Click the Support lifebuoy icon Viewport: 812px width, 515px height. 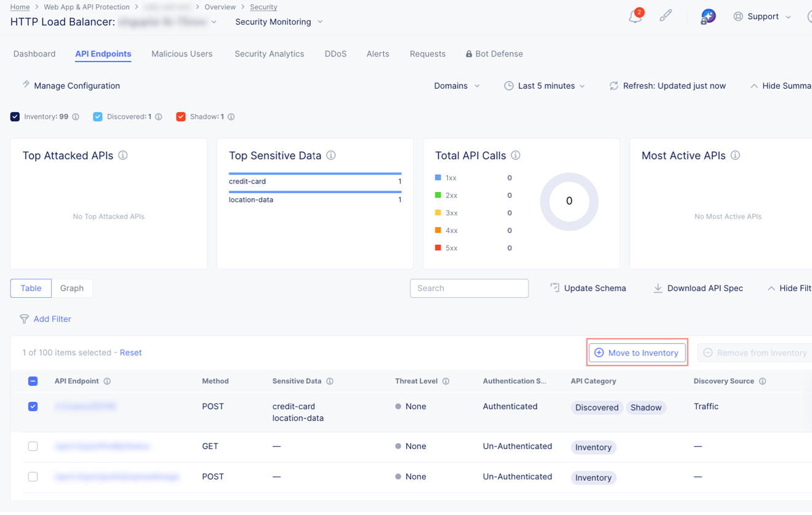click(x=738, y=17)
